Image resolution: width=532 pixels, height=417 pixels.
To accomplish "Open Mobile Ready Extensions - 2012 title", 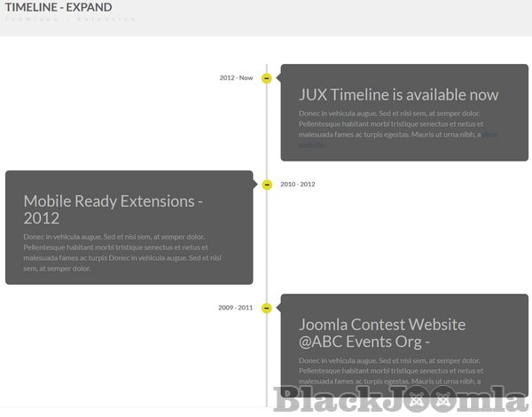I will tap(113, 209).
